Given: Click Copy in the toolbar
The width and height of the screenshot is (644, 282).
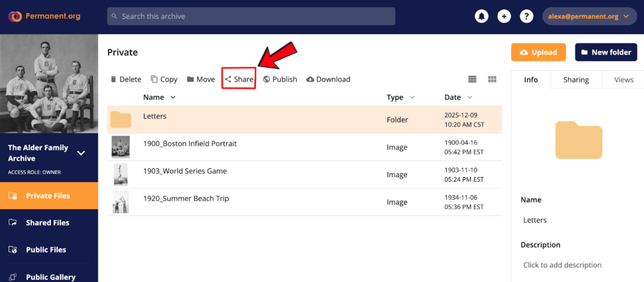Looking at the screenshot, I should [x=164, y=79].
